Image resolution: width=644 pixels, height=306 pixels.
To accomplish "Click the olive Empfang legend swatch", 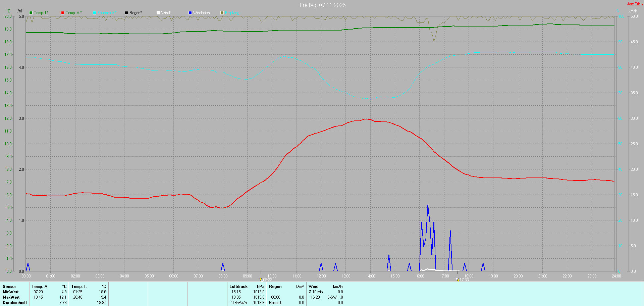I will click(222, 13).
